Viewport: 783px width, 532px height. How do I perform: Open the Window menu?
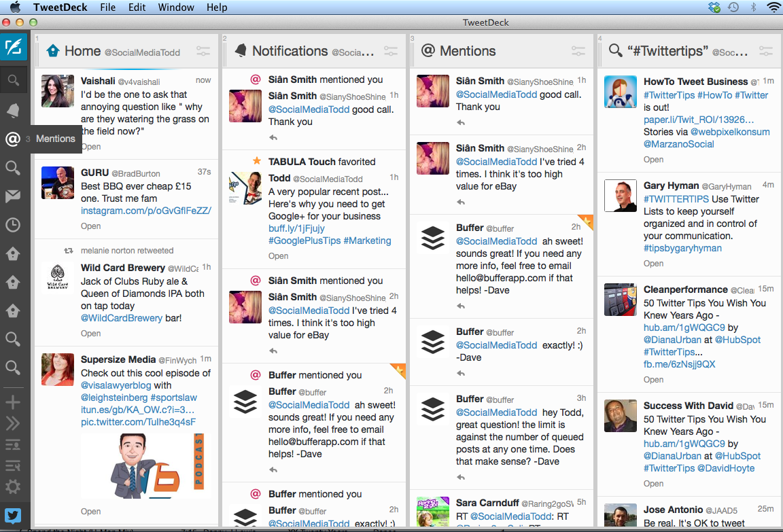pyautogui.click(x=176, y=7)
